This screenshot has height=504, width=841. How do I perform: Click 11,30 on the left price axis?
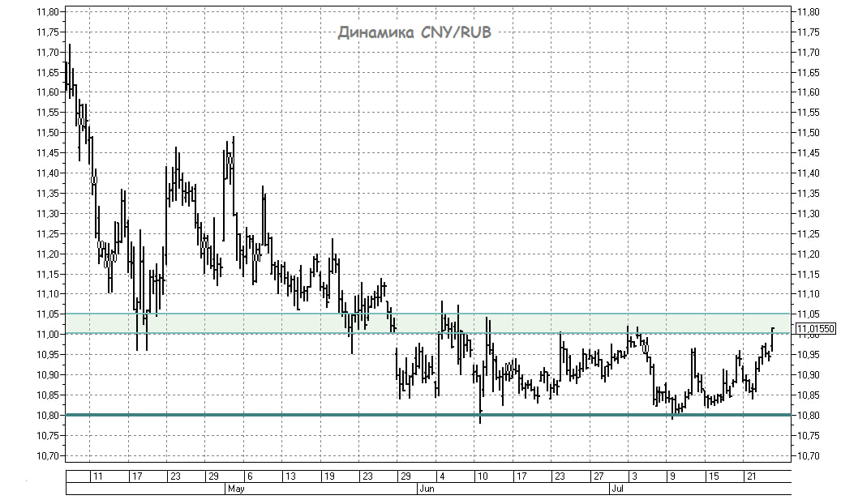[x=49, y=213]
